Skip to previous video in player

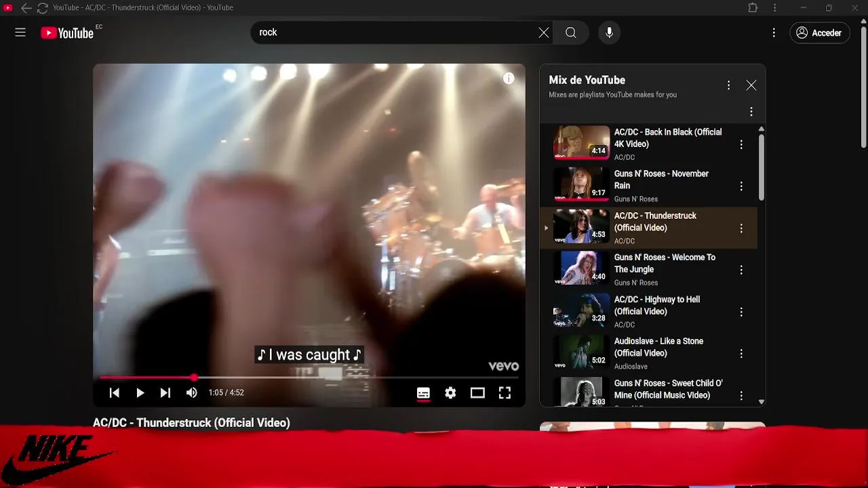coord(115,393)
